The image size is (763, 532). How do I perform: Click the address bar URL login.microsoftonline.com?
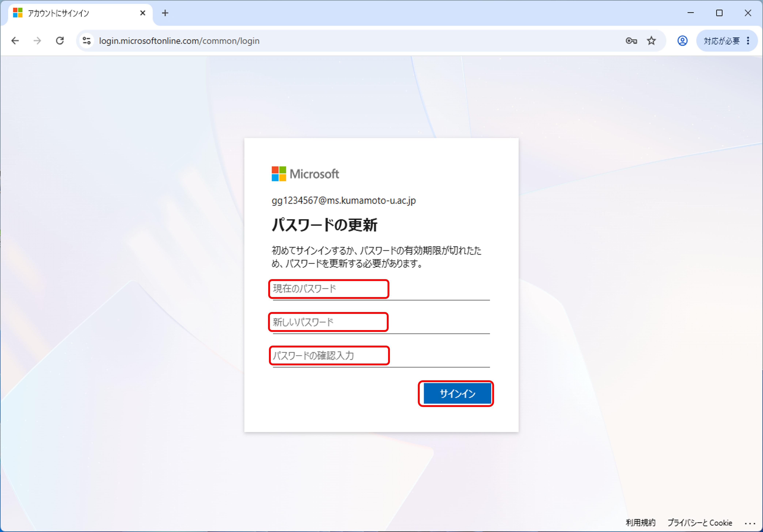[x=179, y=41]
